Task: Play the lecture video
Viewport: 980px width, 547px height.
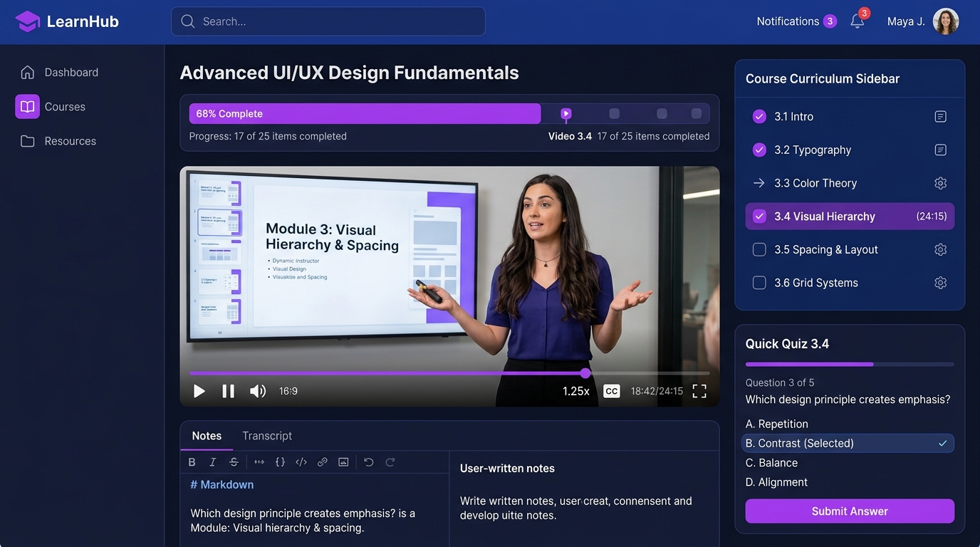Action: click(x=199, y=391)
